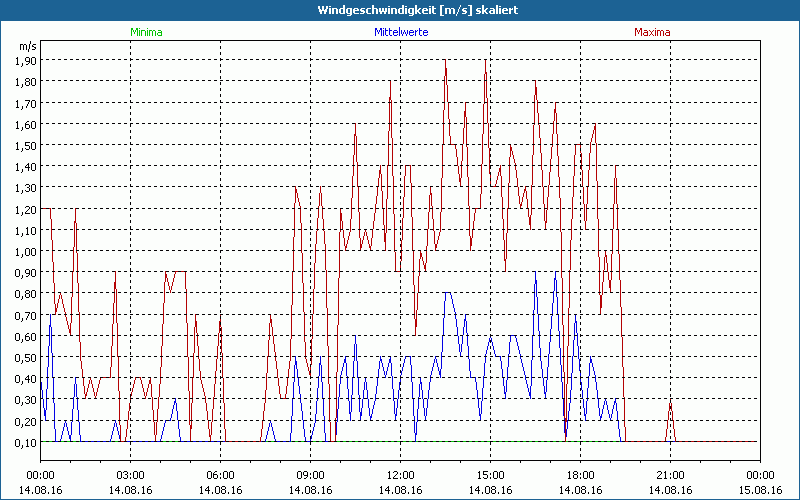
Task: Click the 1,70 y-axis value label
Action: click(x=26, y=103)
